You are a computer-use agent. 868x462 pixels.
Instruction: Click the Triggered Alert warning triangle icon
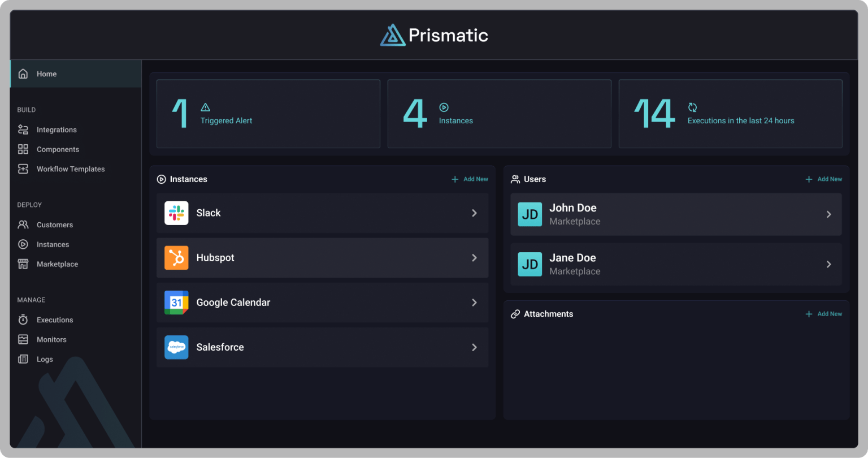click(206, 107)
